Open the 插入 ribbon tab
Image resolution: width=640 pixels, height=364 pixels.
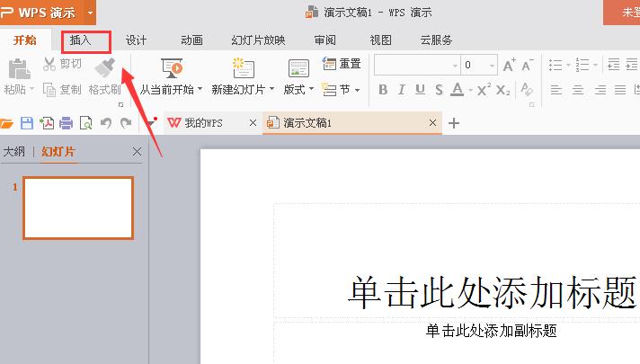tap(80, 40)
